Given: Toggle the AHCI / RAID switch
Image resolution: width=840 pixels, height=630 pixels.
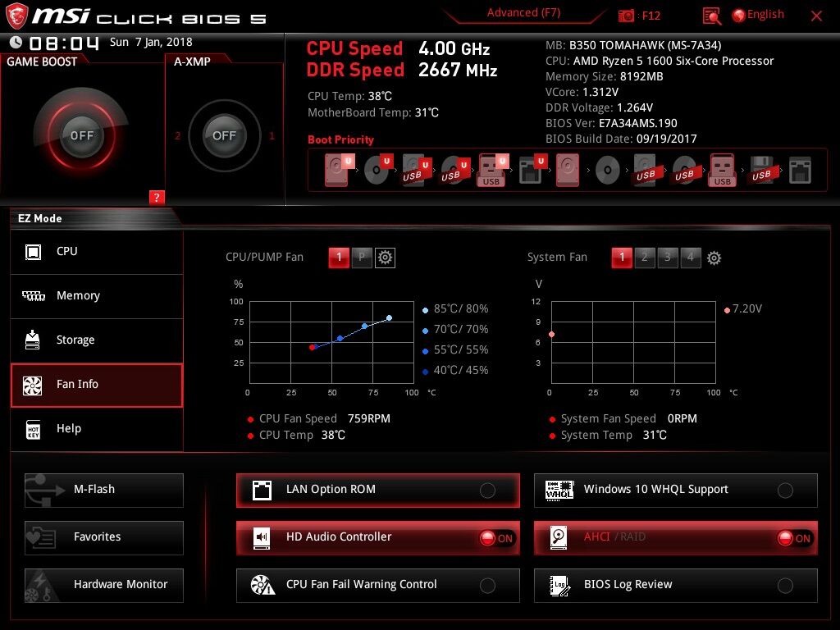Looking at the screenshot, I should (676, 537).
